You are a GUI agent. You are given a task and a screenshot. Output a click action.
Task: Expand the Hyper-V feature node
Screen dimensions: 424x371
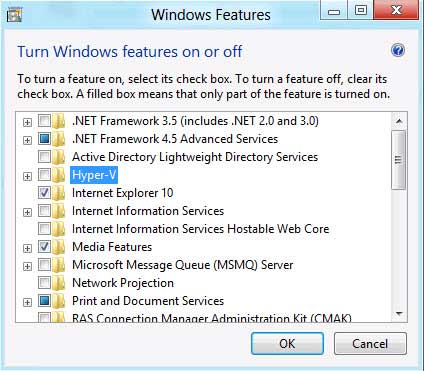pyautogui.click(x=27, y=176)
